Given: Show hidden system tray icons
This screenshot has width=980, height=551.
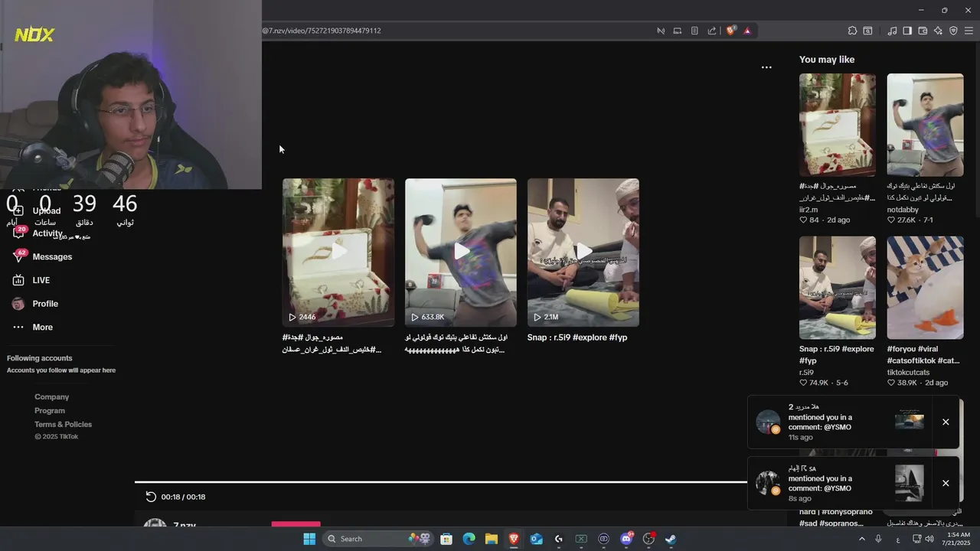Looking at the screenshot, I should 861,539.
